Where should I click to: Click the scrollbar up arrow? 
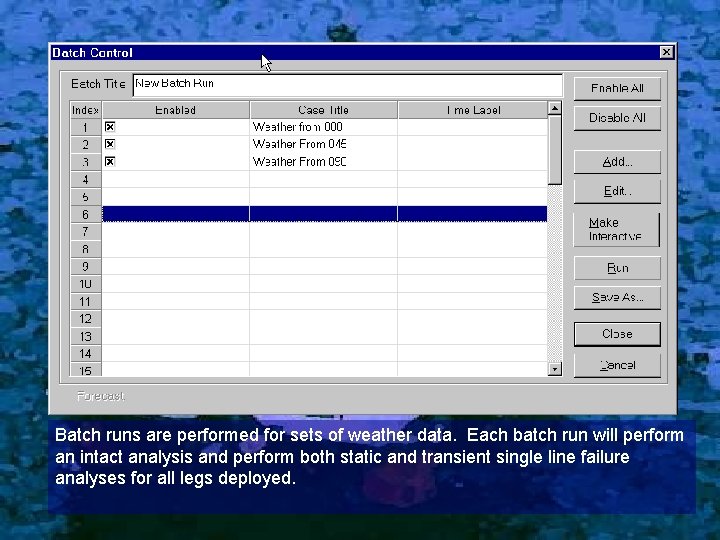555,108
